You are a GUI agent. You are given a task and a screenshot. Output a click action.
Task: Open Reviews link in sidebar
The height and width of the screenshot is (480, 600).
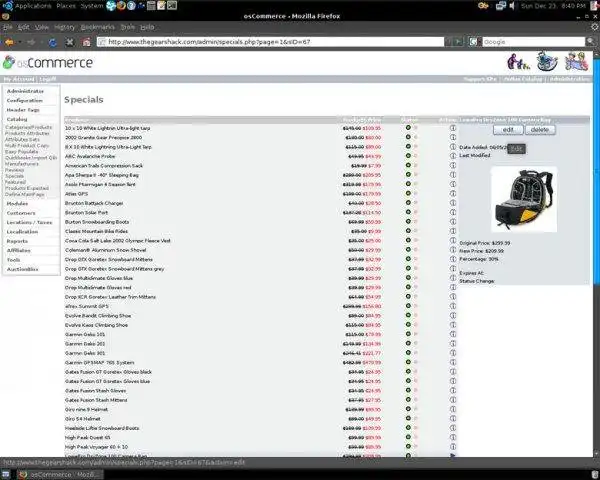point(15,170)
